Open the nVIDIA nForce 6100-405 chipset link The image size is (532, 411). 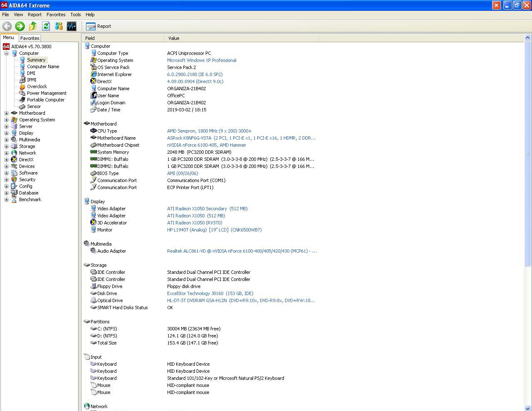click(x=207, y=145)
